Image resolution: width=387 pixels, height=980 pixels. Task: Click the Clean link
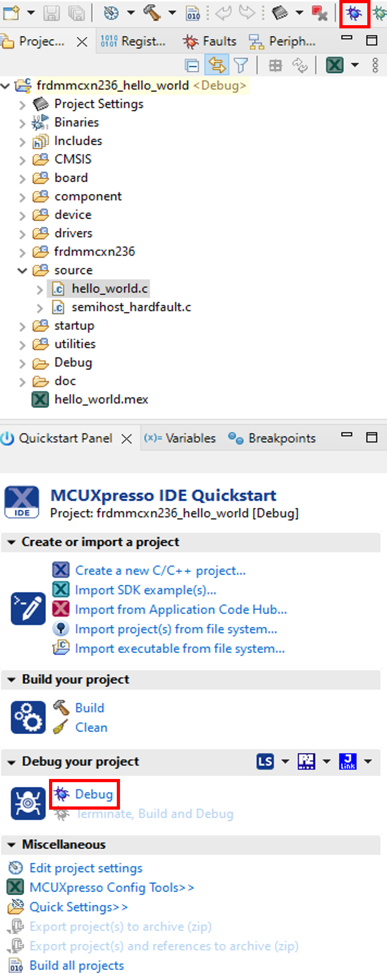(91, 727)
